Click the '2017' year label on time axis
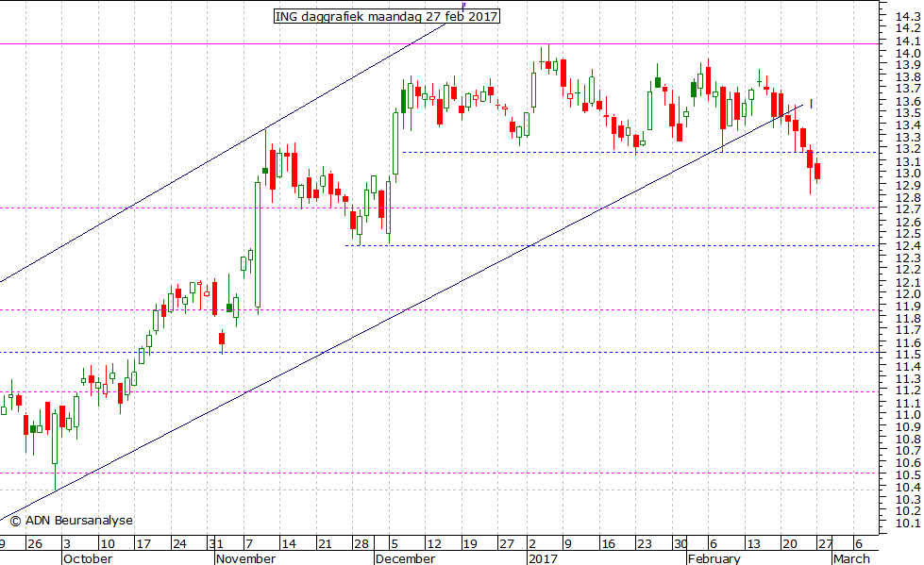Screen dimensions: 924x565 pos(543,558)
